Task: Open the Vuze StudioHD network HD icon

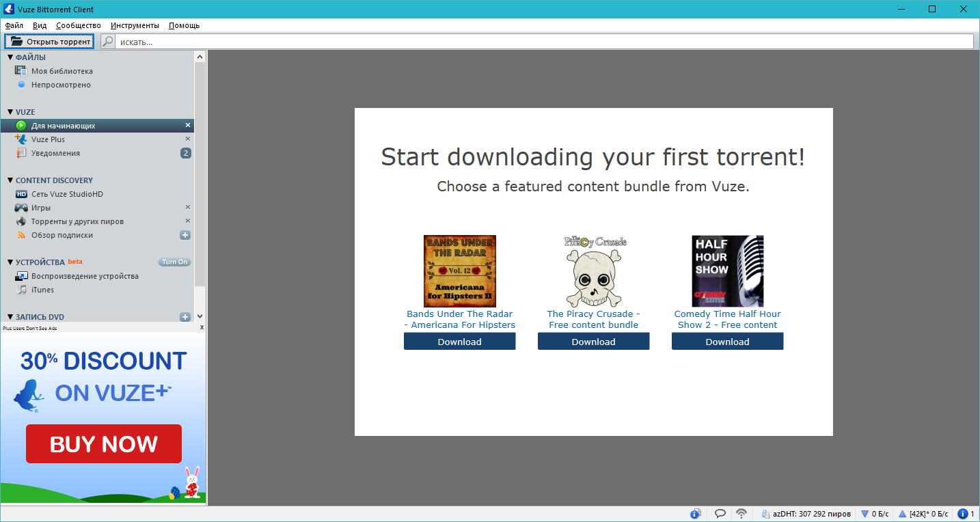Action: [21, 194]
